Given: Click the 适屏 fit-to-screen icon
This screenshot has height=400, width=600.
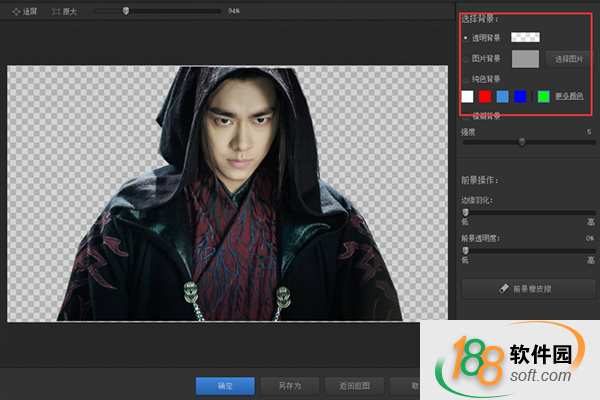Looking at the screenshot, I should point(16,12).
